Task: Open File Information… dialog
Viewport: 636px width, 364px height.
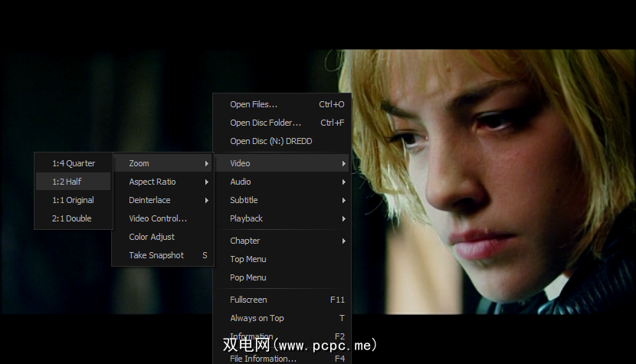Action: click(x=282, y=359)
